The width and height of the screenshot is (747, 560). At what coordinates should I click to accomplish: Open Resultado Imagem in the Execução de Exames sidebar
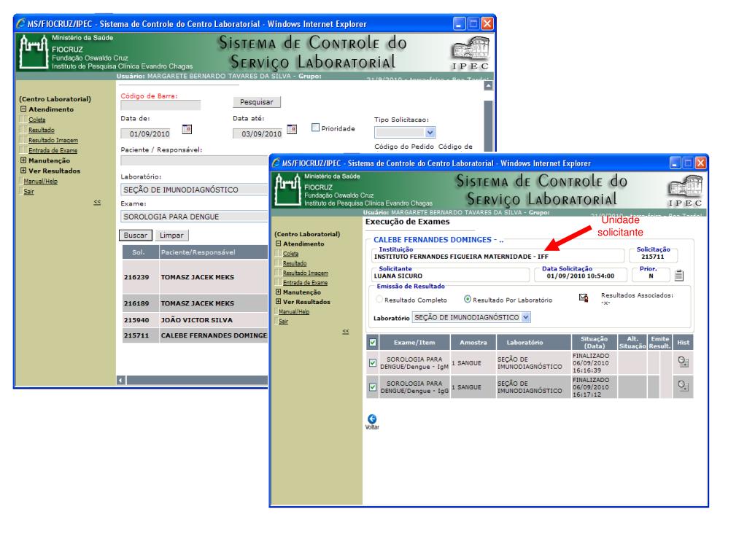pos(300,272)
